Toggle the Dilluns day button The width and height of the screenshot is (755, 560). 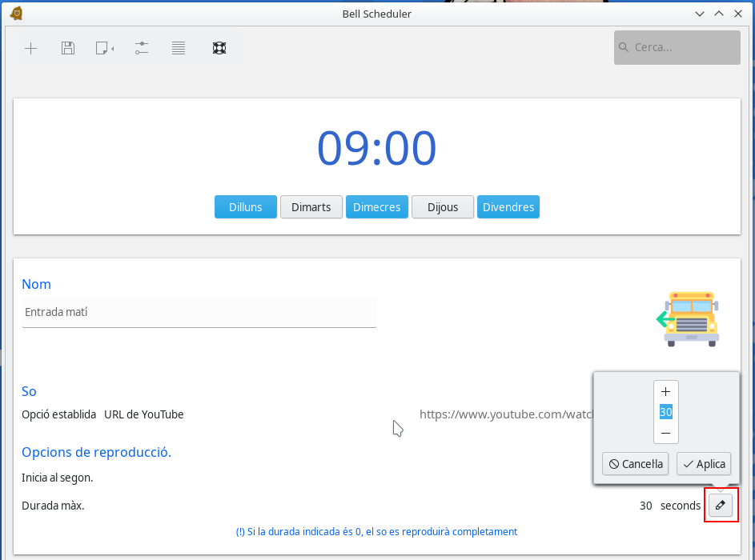coord(245,207)
